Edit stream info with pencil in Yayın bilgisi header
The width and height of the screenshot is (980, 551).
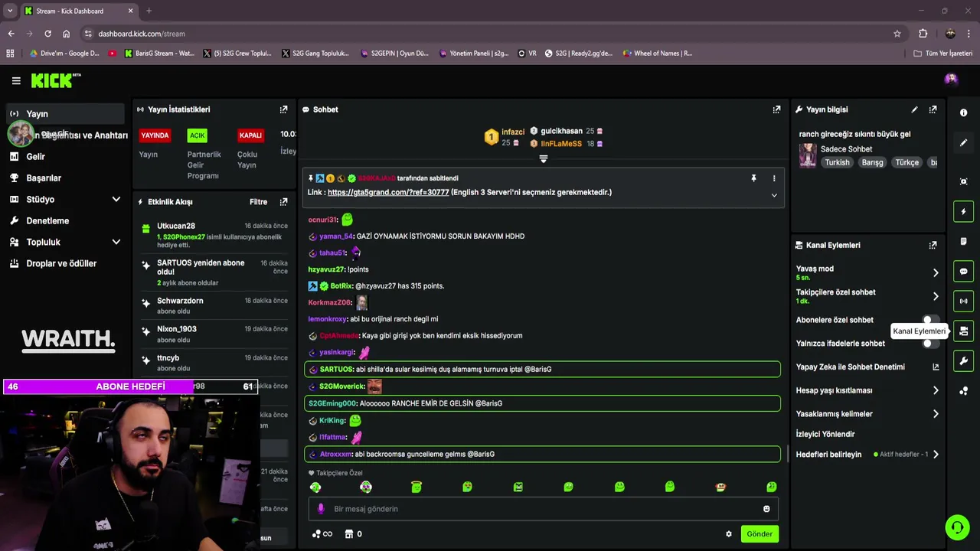(x=914, y=109)
